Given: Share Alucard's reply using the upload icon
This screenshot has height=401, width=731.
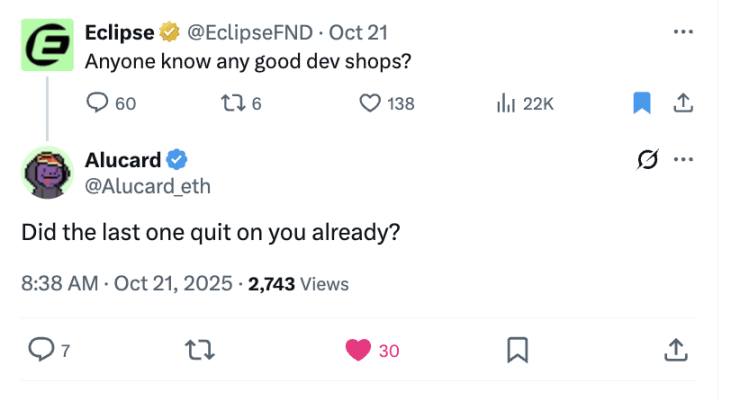Looking at the screenshot, I should pos(676,350).
